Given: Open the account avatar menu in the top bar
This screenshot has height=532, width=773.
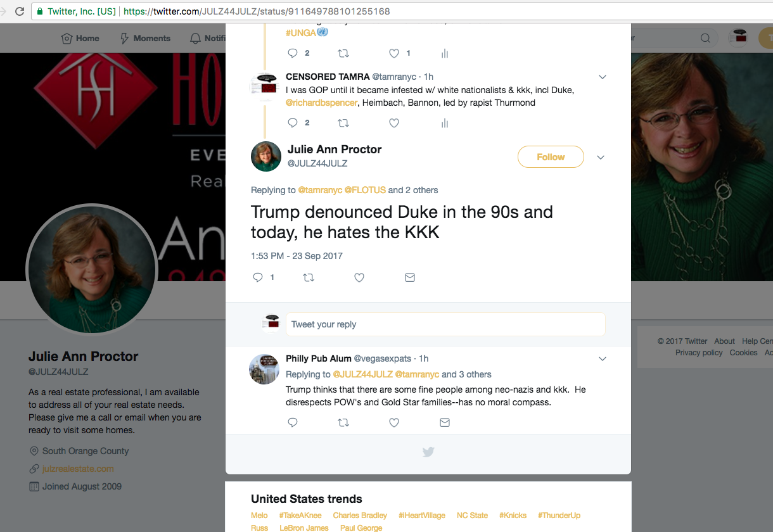Looking at the screenshot, I should [738, 38].
